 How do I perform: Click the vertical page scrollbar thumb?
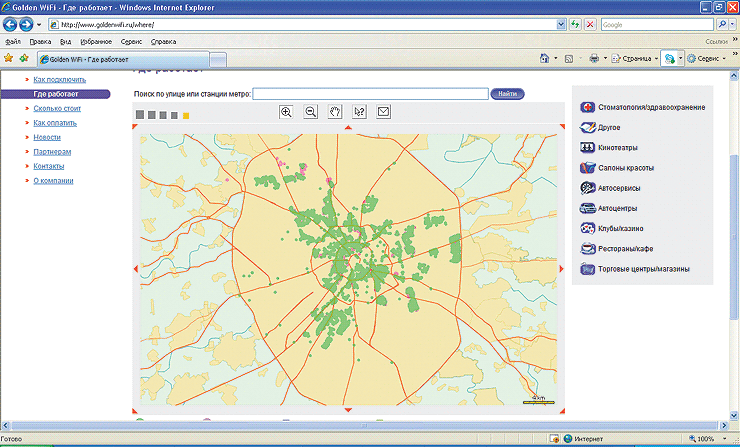click(734, 237)
